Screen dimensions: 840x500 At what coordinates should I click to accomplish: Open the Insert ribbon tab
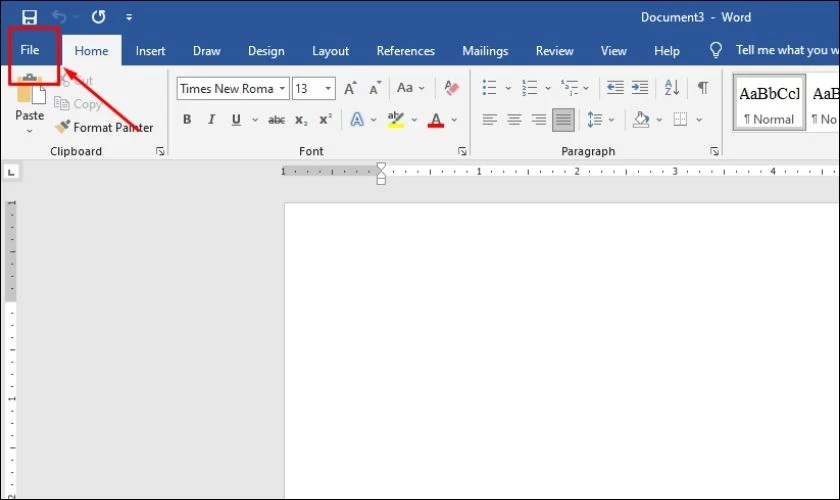(150, 51)
